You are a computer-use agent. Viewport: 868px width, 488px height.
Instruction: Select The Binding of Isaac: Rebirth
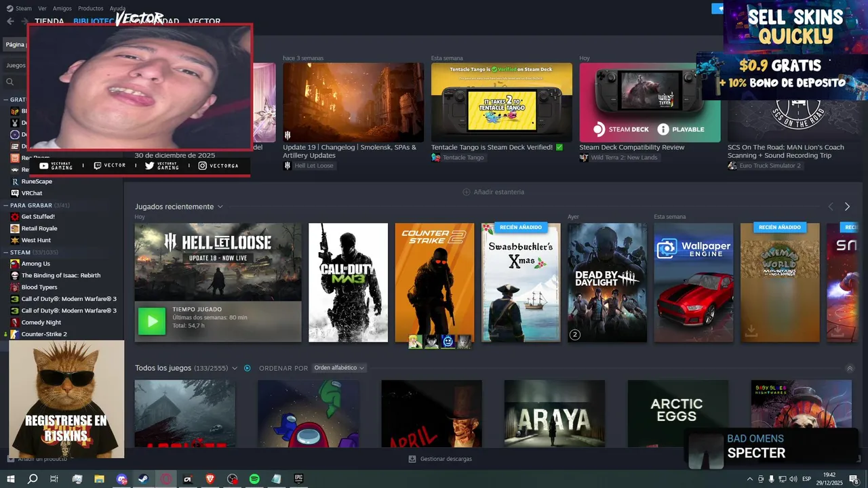click(61, 275)
